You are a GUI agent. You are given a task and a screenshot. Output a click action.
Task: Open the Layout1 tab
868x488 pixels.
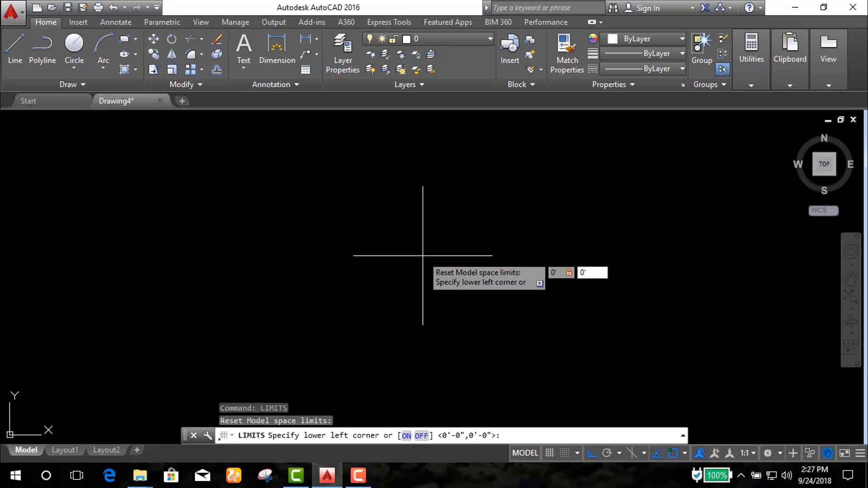coord(65,450)
